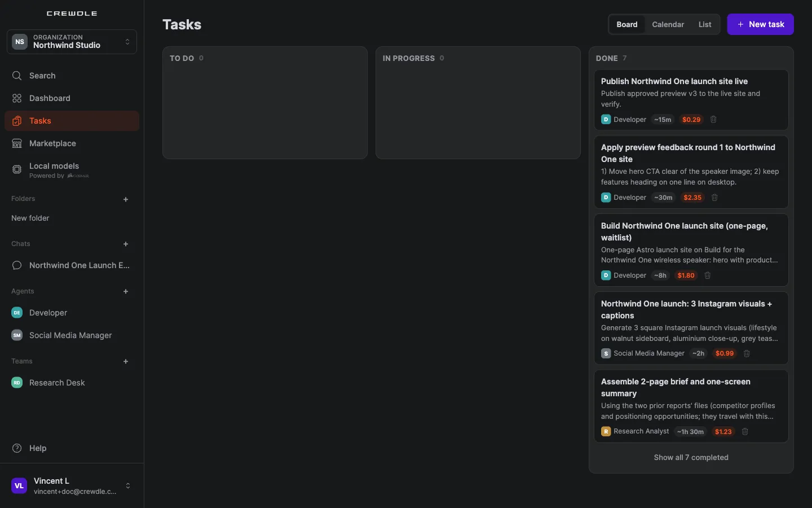Click the Search magnifier icon in sidebar
The height and width of the screenshot is (508, 812).
17,76
